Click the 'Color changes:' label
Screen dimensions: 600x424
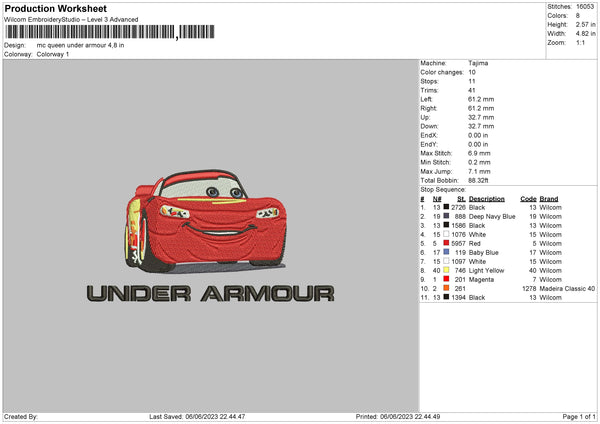click(x=442, y=72)
